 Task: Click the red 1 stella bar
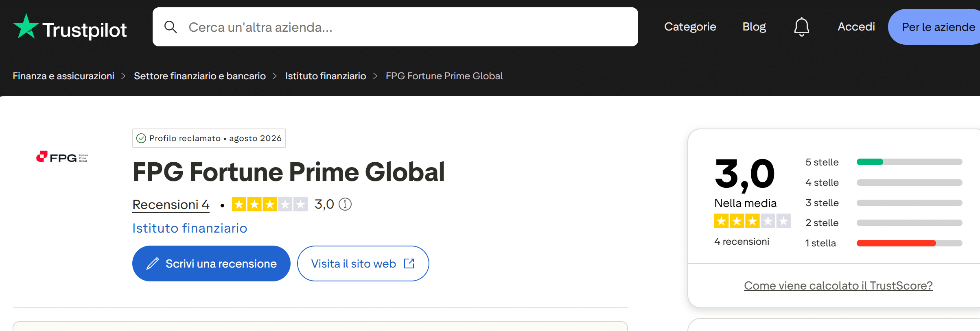click(x=896, y=243)
